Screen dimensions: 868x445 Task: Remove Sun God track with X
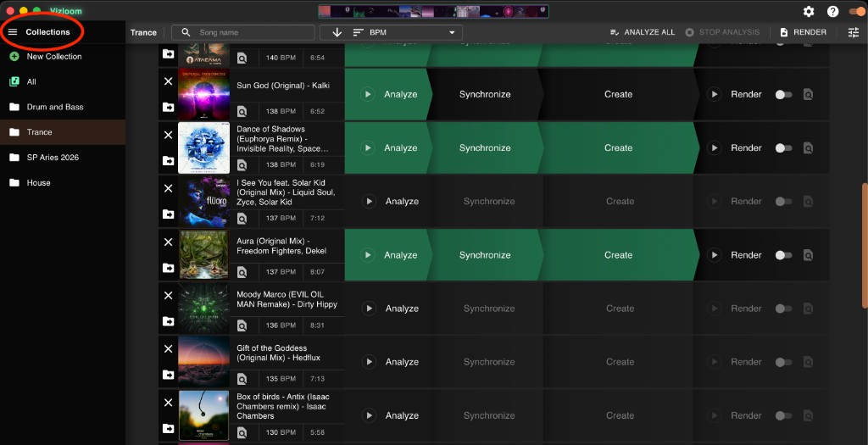click(x=169, y=81)
